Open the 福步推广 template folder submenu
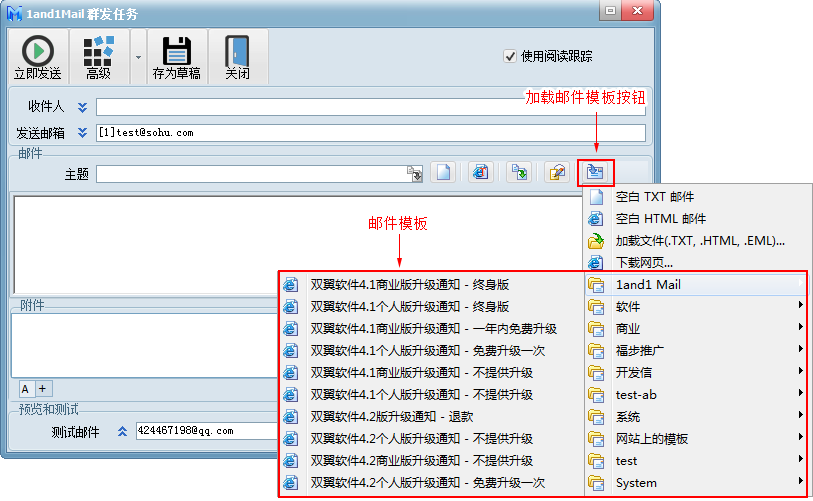 [696, 351]
